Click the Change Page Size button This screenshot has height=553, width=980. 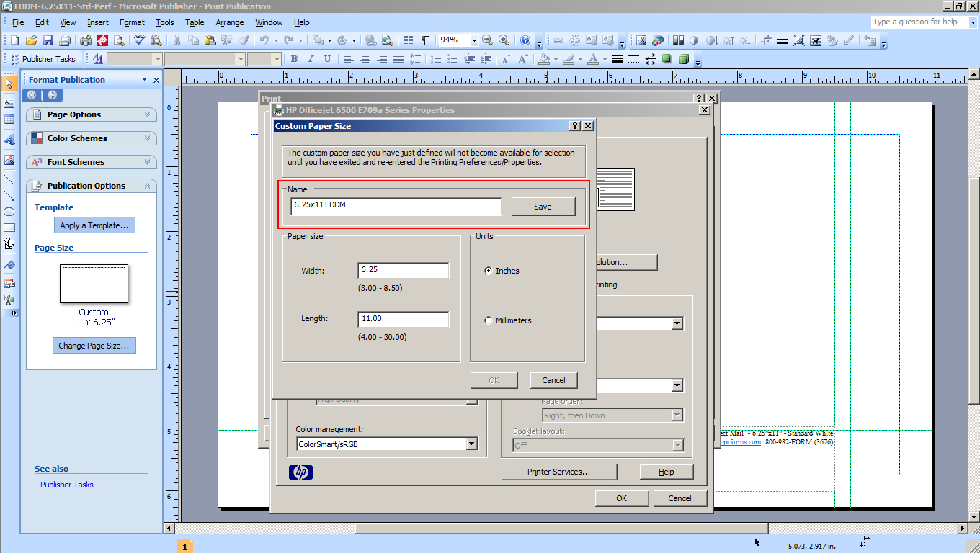tap(94, 345)
